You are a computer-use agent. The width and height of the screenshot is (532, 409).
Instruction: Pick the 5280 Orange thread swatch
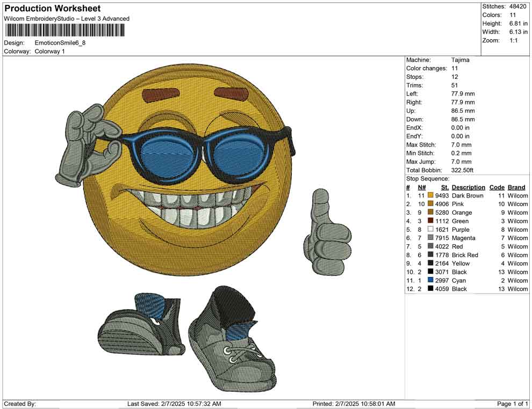[x=430, y=212]
